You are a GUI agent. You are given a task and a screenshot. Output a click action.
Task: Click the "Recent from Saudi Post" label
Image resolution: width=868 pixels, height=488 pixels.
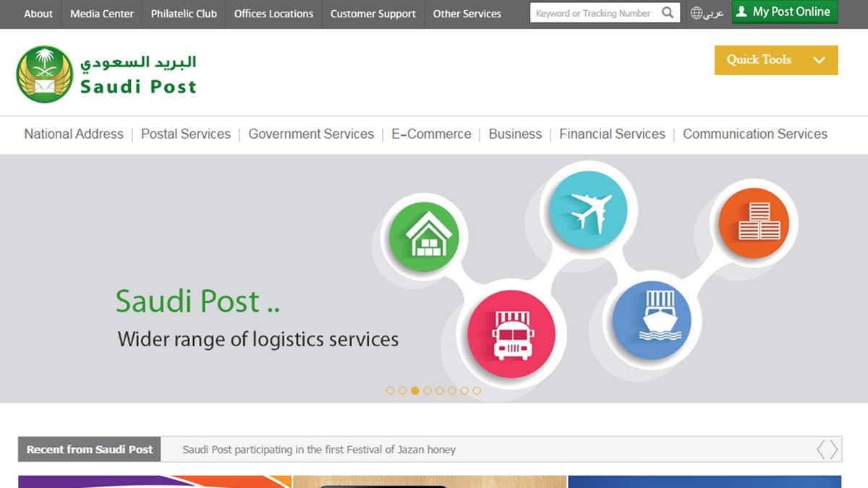pyautogui.click(x=90, y=449)
